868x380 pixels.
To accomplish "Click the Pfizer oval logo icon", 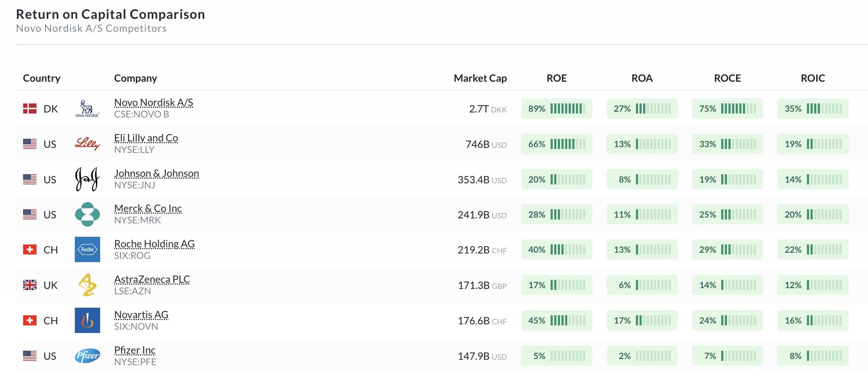I will [87, 356].
